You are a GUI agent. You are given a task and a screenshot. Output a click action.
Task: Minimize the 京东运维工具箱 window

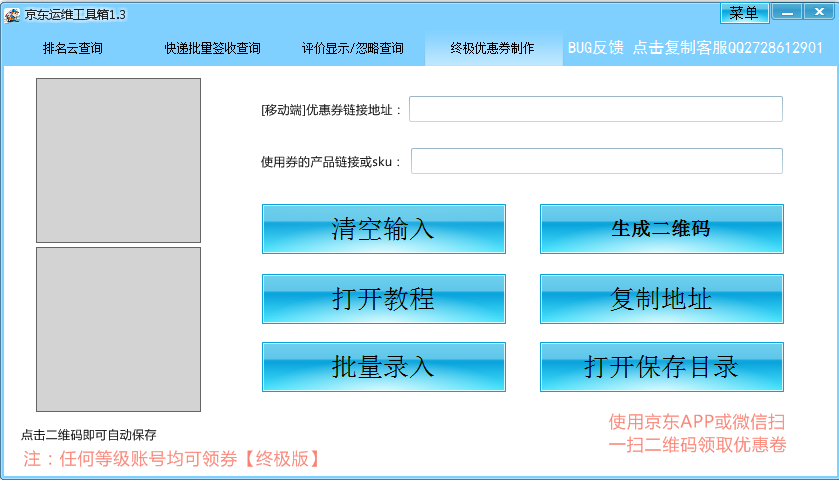click(x=787, y=12)
